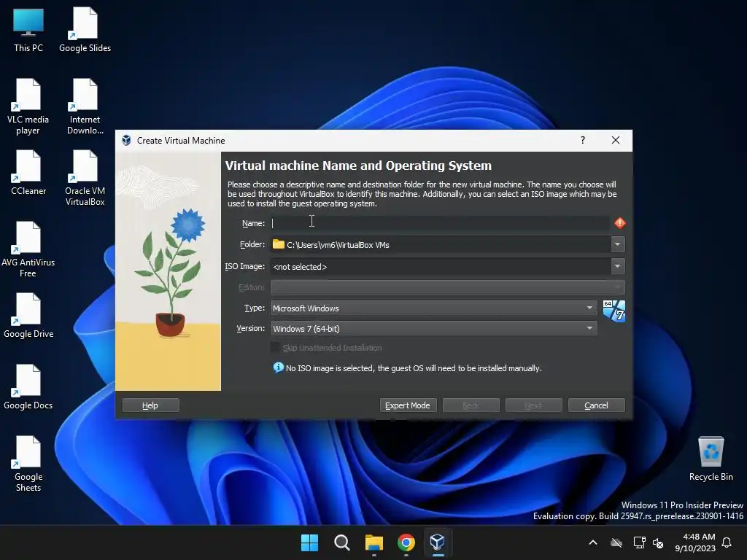Click the Skip Unattended Installation checkbox
Viewport: 747px width, 560px height.
coord(275,348)
